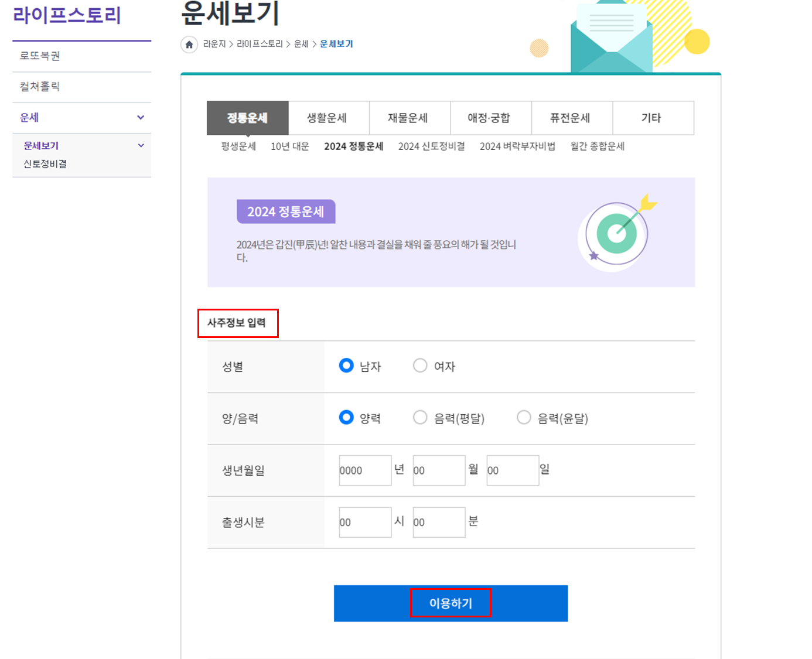The image size is (812, 659).
Task: Open the 퓨전운세 tab
Action: (572, 118)
